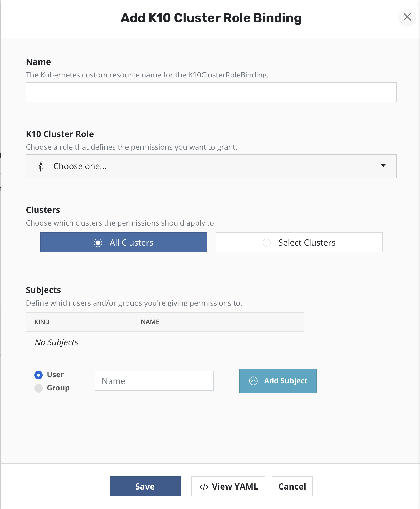Viewport: 420px width, 509px height.
Task: Click the code brackets icon beside View YAML
Action: 204,487
